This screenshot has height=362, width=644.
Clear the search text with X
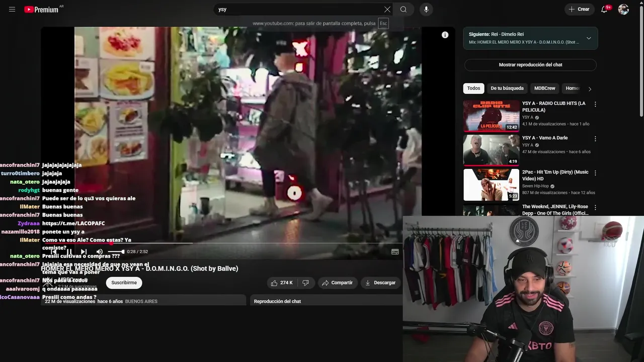[387, 10]
